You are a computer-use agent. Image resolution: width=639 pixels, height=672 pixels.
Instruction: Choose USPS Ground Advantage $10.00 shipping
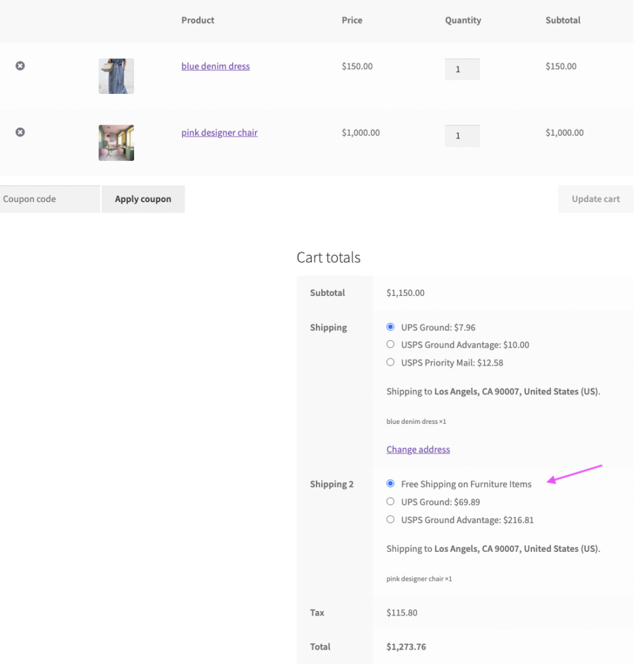pos(391,345)
